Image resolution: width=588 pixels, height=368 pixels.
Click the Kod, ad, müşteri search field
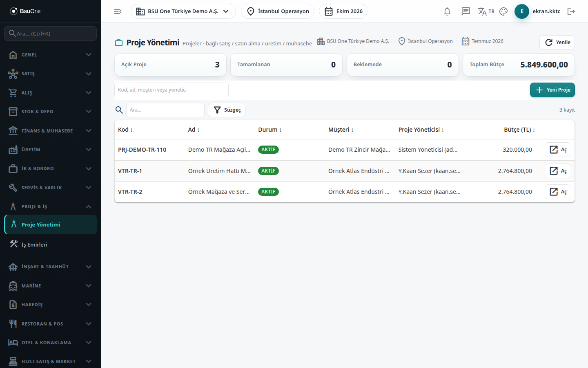(171, 90)
